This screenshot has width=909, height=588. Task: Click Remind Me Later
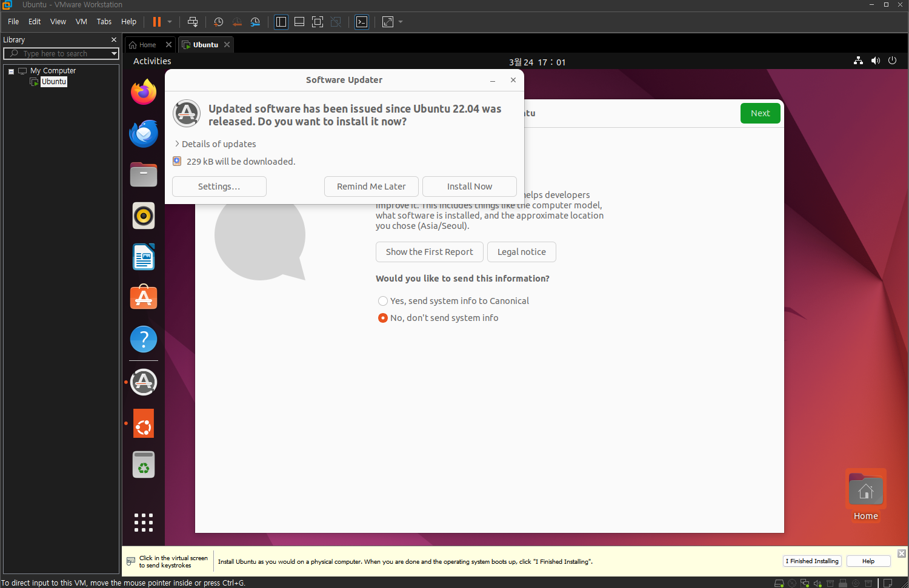click(371, 187)
